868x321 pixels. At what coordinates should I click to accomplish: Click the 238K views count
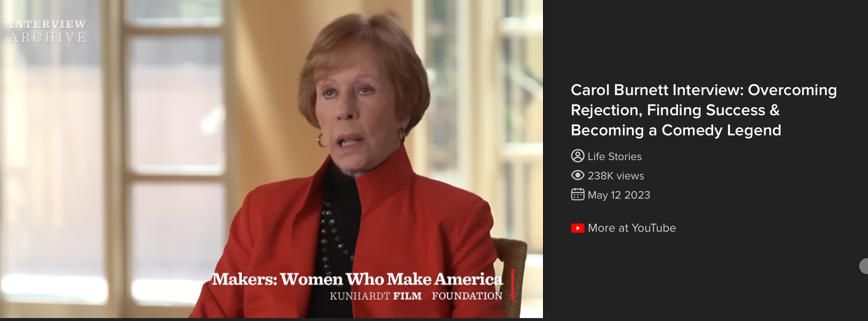(616, 176)
